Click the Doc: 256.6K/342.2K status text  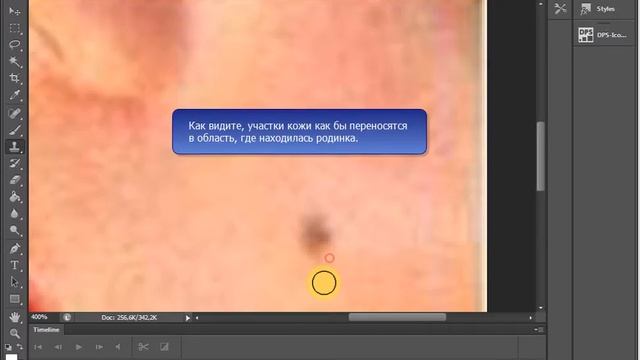129,317
